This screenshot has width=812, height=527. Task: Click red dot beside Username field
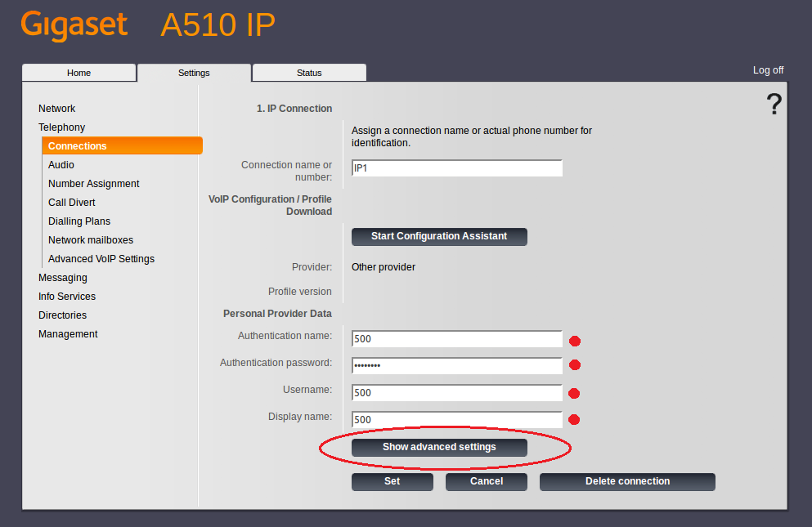pyautogui.click(x=574, y=394)
